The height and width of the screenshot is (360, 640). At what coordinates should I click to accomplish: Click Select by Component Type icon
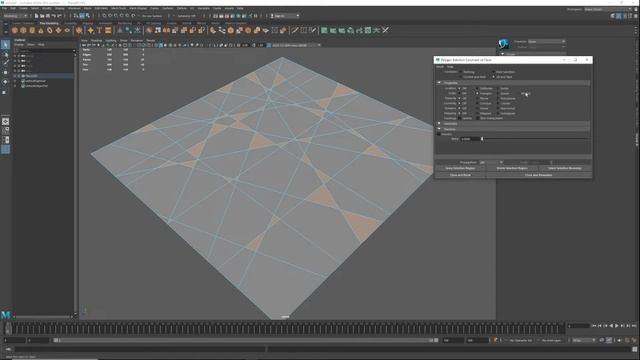point(88,16)
